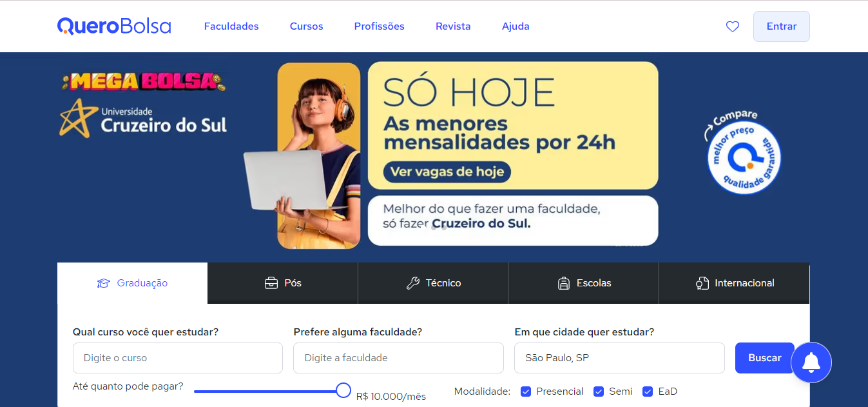
Task: Switch to the Graduação tab
Action: 132,283
